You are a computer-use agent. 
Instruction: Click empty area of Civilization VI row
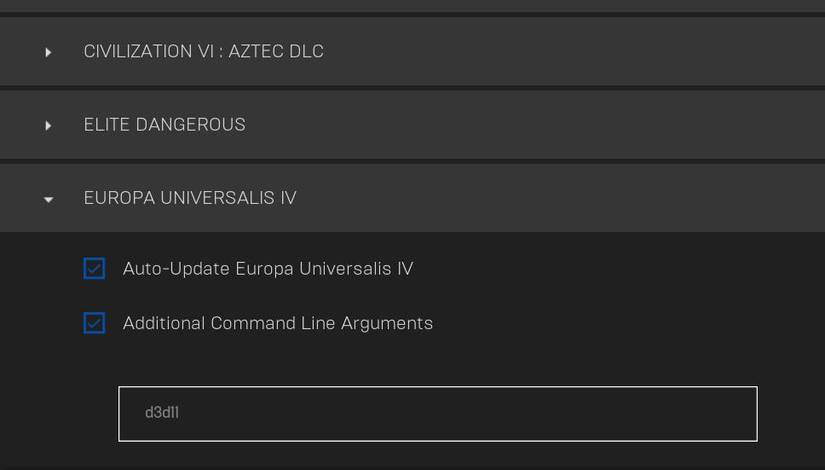580,51
